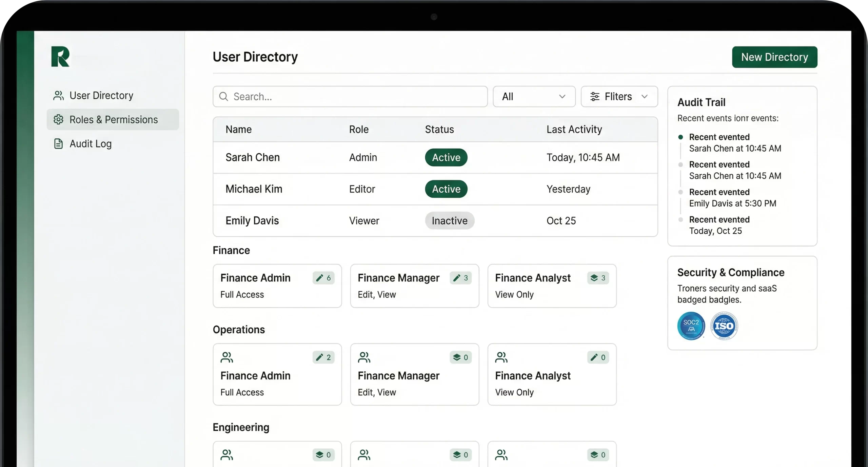Click the Filters chevron arrow
The height and width of the screenshot is (467, 868).
(645, 97)
